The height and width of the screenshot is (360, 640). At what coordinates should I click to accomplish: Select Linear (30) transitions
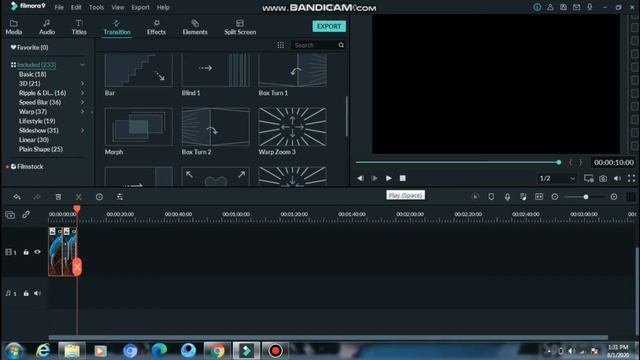pos(33,140)
